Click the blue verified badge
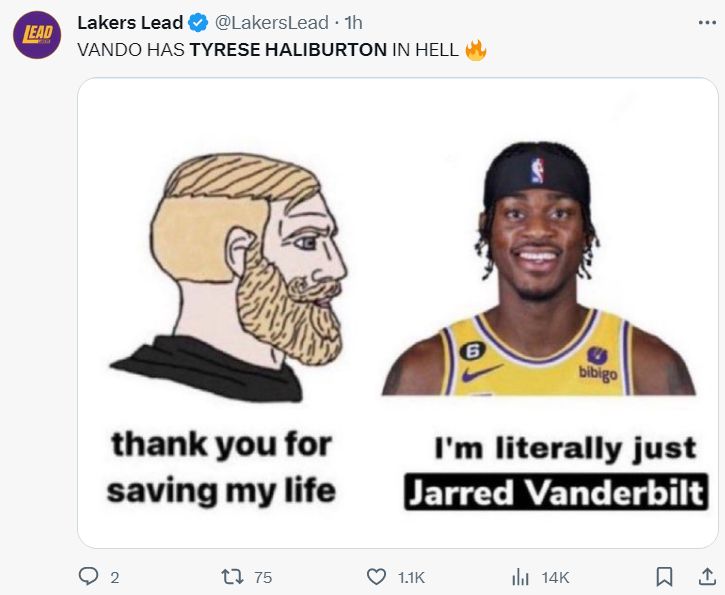 [x=199, y=22]
